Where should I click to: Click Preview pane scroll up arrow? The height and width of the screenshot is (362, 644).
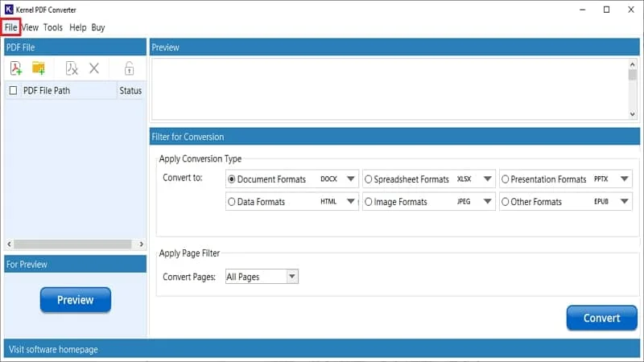pos(633,64)
